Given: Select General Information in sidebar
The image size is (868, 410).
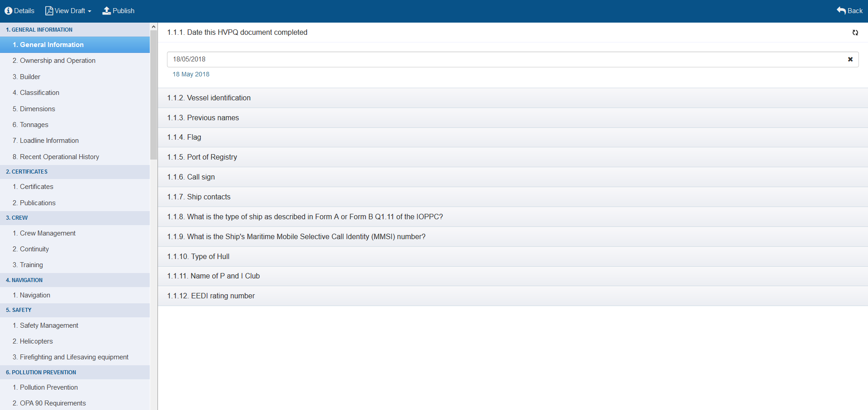Looking at the screenshot, I should [75, 45].
